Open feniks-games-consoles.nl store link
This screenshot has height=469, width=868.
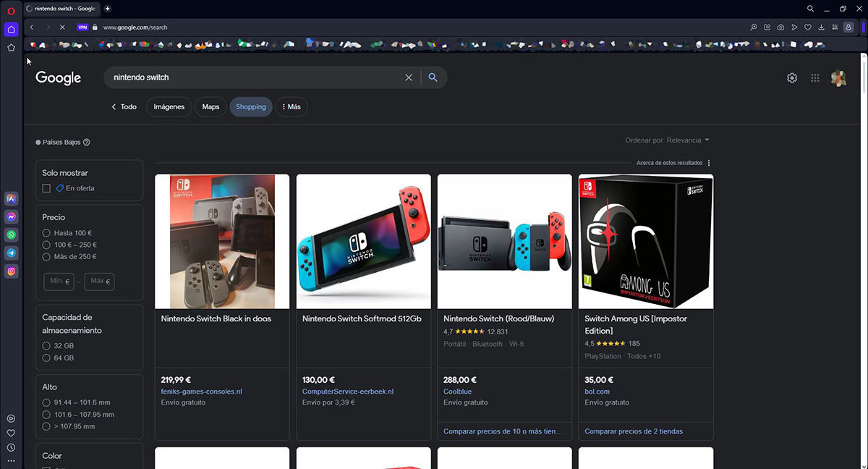(202, 392)
